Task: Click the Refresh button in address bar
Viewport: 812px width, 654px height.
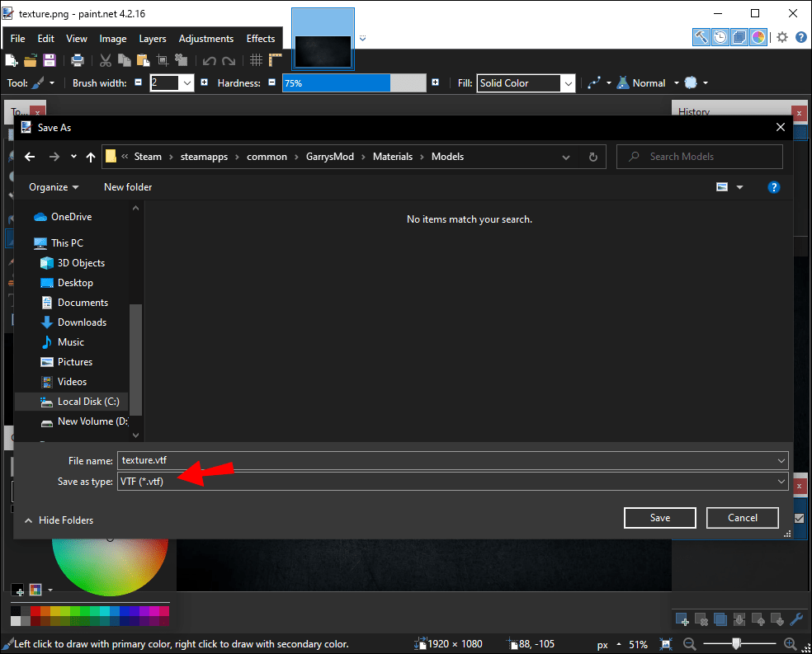Action: click(x=592, y=157)
